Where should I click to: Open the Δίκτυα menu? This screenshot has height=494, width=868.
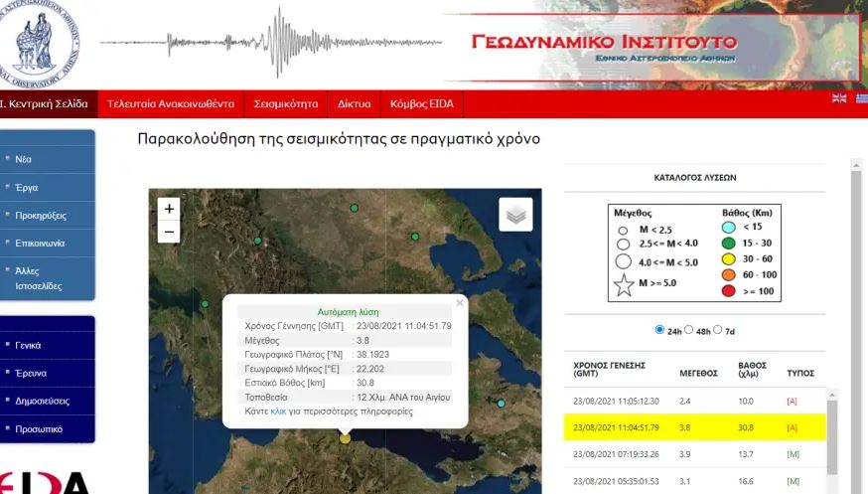(354, 103)
